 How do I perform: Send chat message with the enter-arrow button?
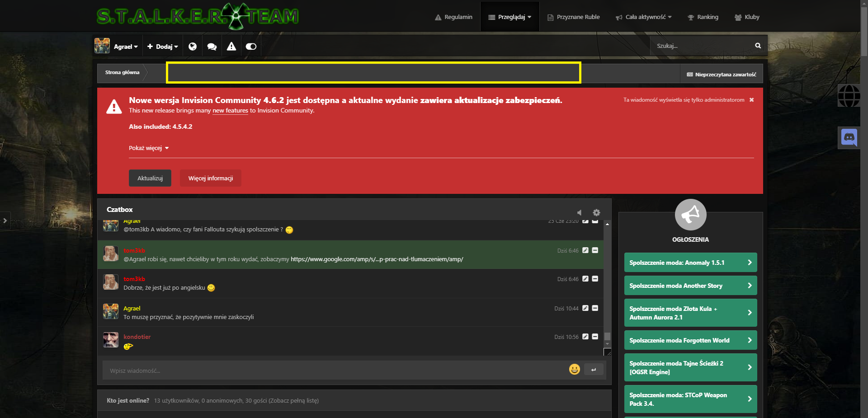point(594,370)
